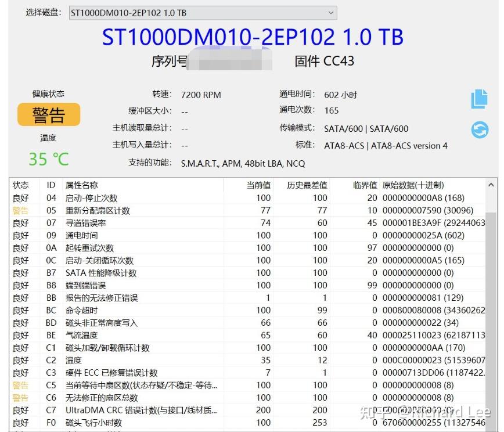Click the ST1000DM010-2EP102 1.0 TB title
This screenshot has height=432, width=504.
pos(252,38)
